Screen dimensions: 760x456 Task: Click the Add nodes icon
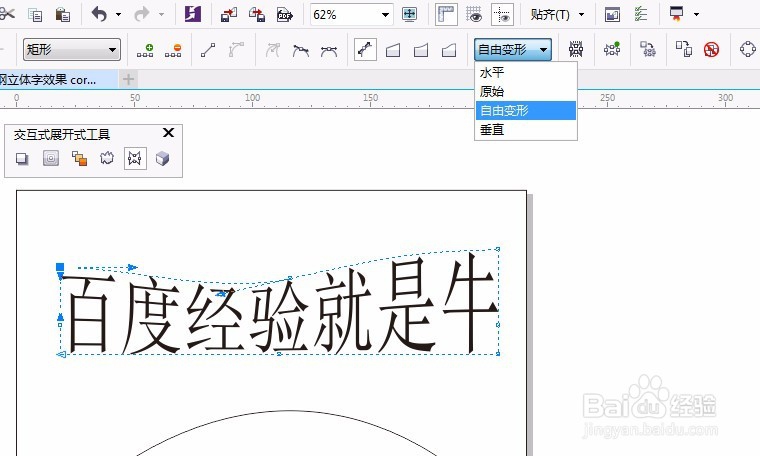point(145,50)
